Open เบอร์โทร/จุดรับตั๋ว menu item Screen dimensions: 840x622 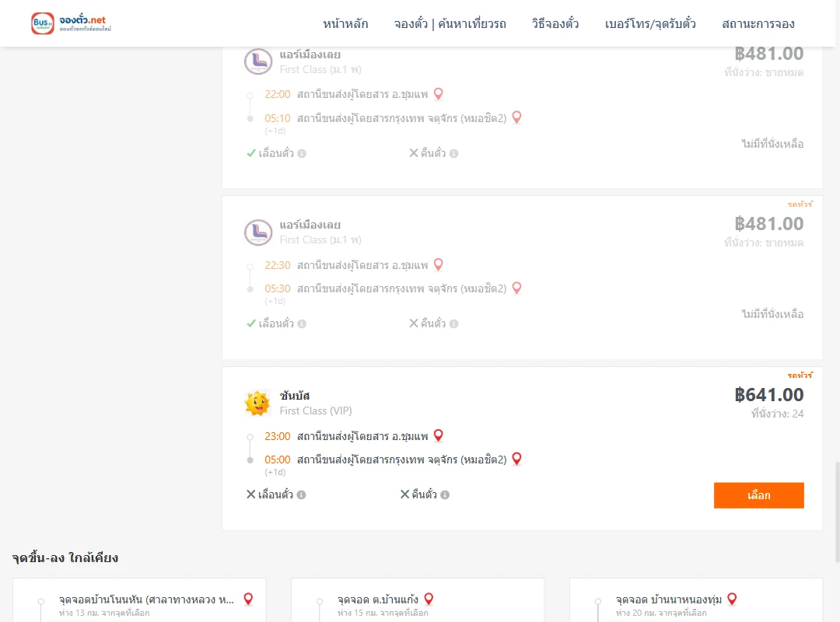coord(650,23)
